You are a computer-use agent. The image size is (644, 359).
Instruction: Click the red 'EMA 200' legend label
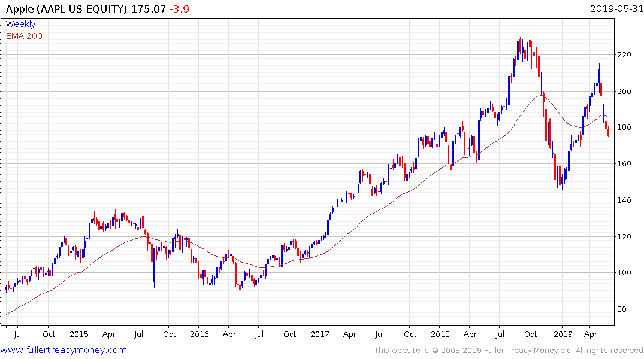coord(24,36)
